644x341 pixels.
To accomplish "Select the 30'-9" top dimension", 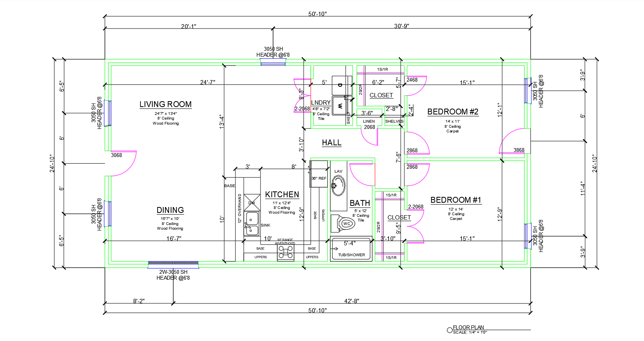I will (401, 26).
